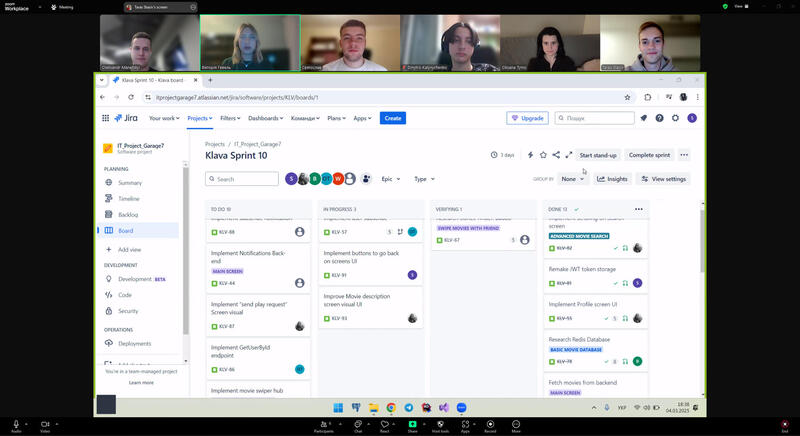The image size is (800, 436).
Task: Open View settings
Action: point(663,179)
